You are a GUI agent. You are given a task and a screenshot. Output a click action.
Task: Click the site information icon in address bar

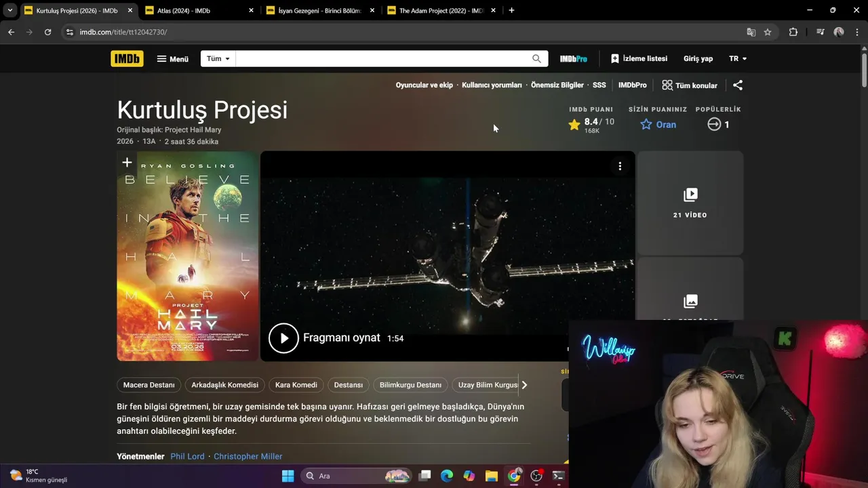tap(69, 32)
